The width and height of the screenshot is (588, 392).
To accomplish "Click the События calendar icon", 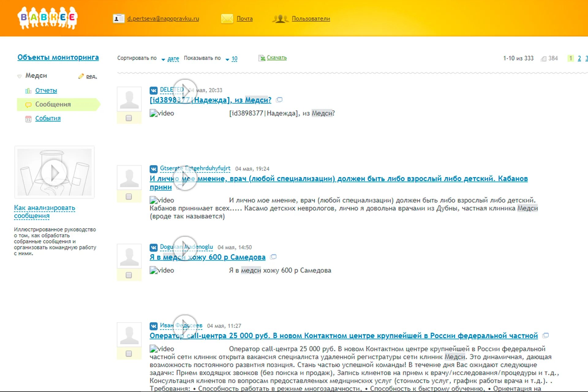I will click(28, 119).
